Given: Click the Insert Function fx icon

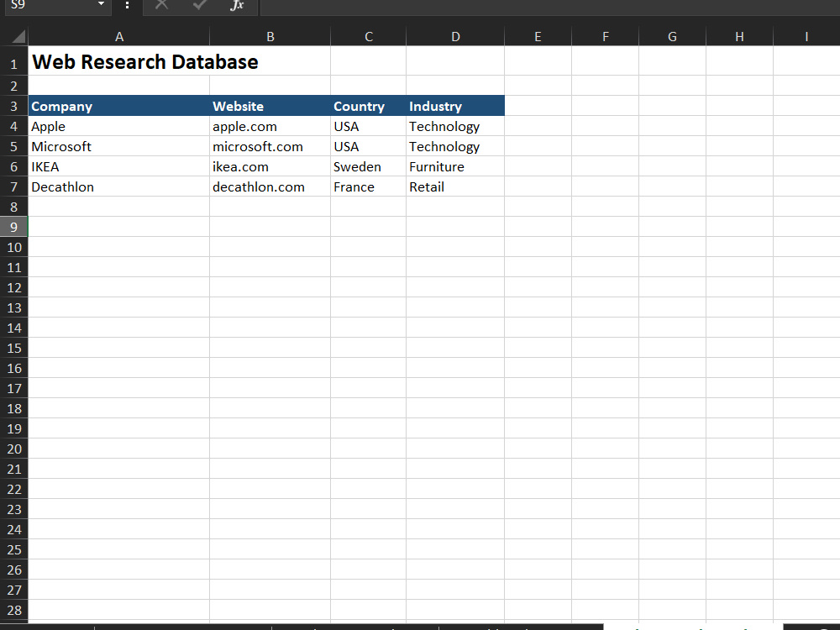Looking at the screenshot, I should 237,5.
